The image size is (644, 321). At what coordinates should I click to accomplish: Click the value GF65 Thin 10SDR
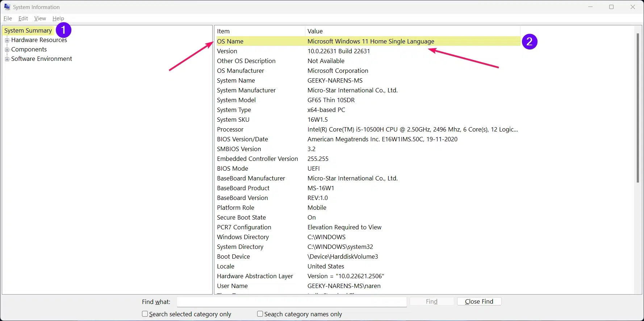[331, 100]
